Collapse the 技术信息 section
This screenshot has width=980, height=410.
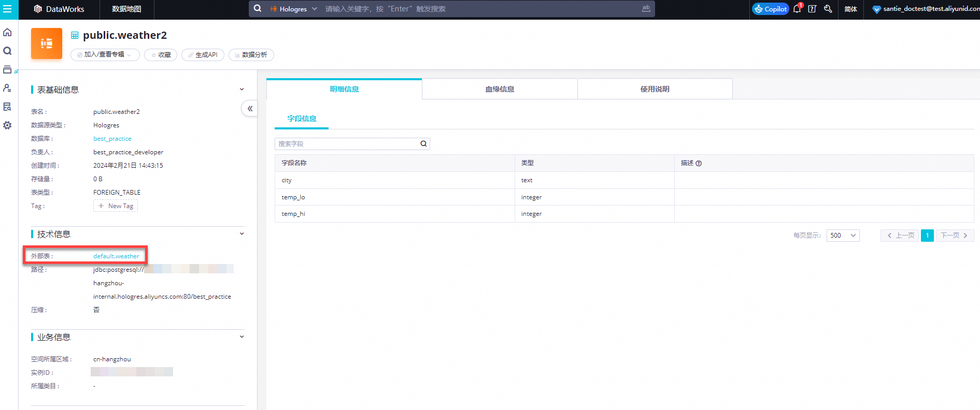click(x=242, y=234)
